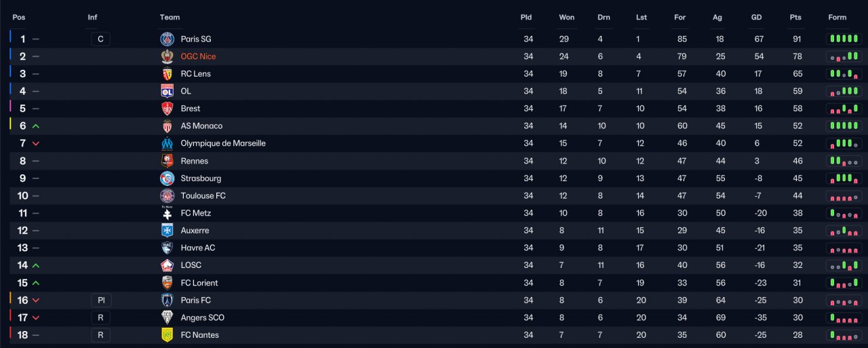Screen dimensions: 868x348
Task: Click the Olympique de Marseille logo
Action: tap(167, 144)
